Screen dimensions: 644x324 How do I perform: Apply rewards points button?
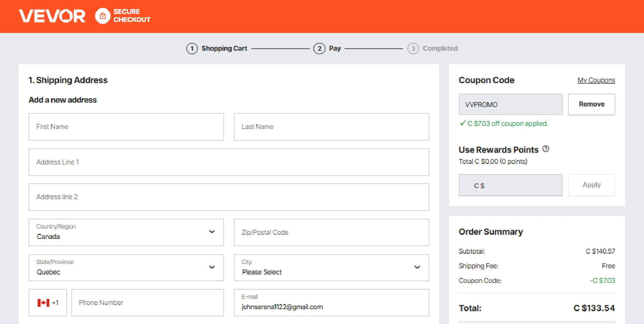591,185
